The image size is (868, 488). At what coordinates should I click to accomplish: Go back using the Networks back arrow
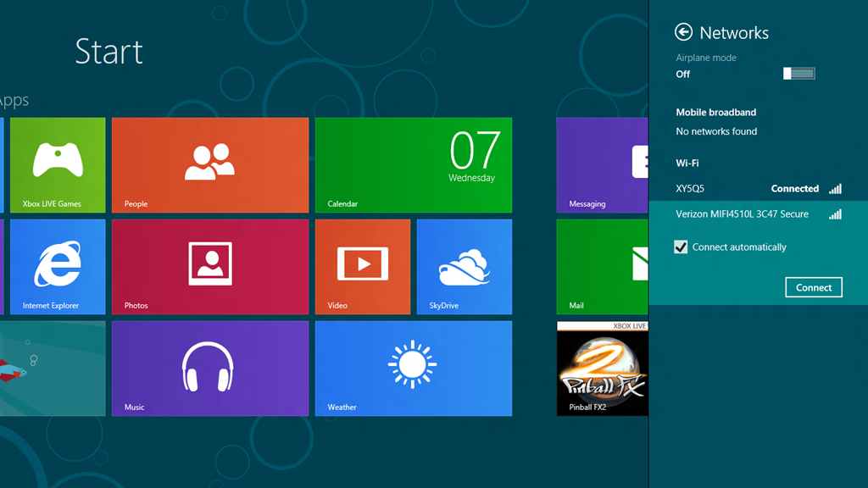(684, 32)
